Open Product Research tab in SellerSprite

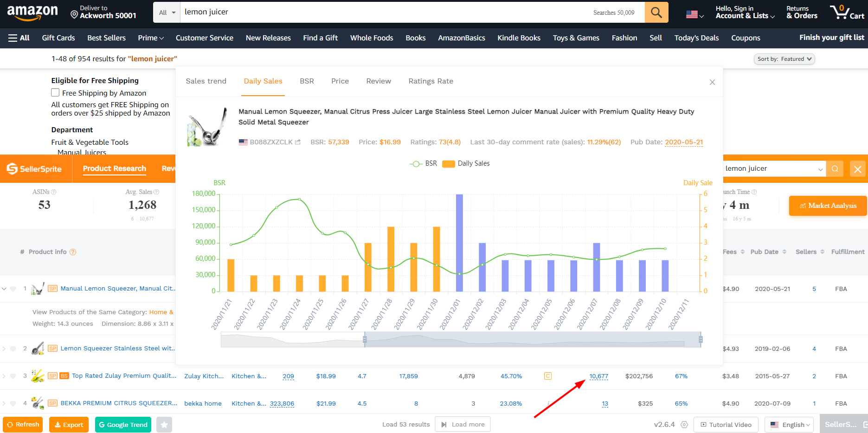coord(115,168)
